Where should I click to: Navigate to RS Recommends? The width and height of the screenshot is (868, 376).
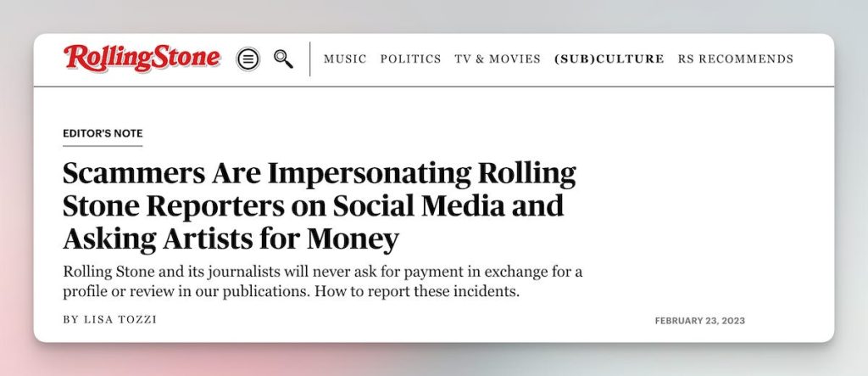tap(736, 59)
